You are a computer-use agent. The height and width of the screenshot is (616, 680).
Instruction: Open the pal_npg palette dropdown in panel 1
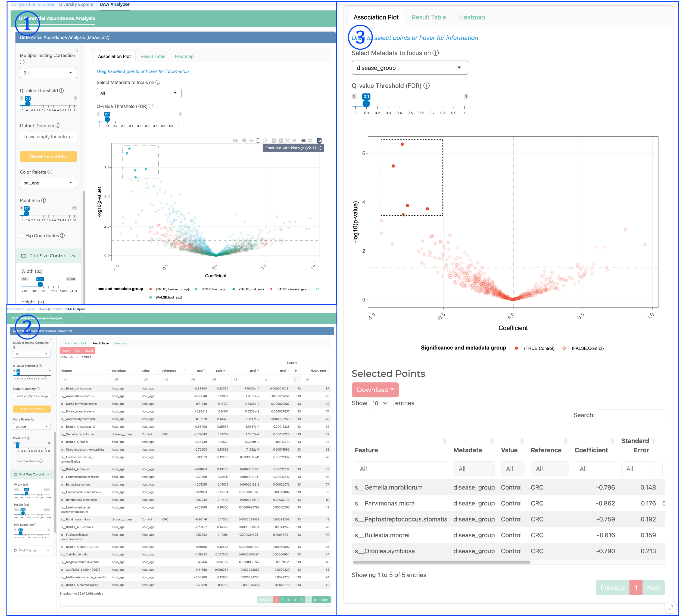point(49,183)
